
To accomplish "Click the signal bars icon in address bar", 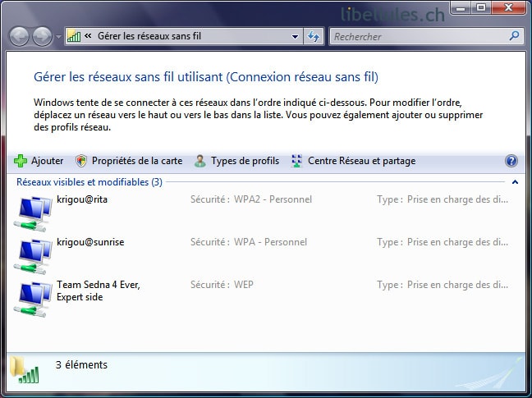I will coord(74,36).
